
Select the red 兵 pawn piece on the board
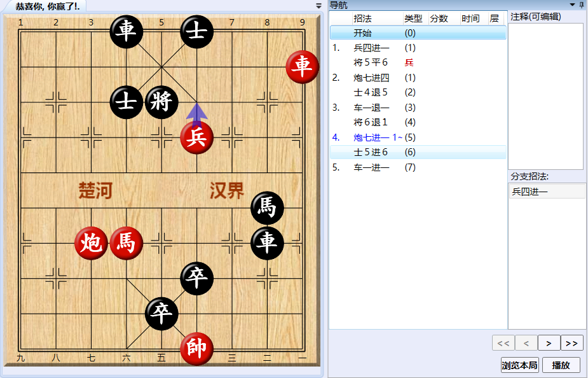196,137
